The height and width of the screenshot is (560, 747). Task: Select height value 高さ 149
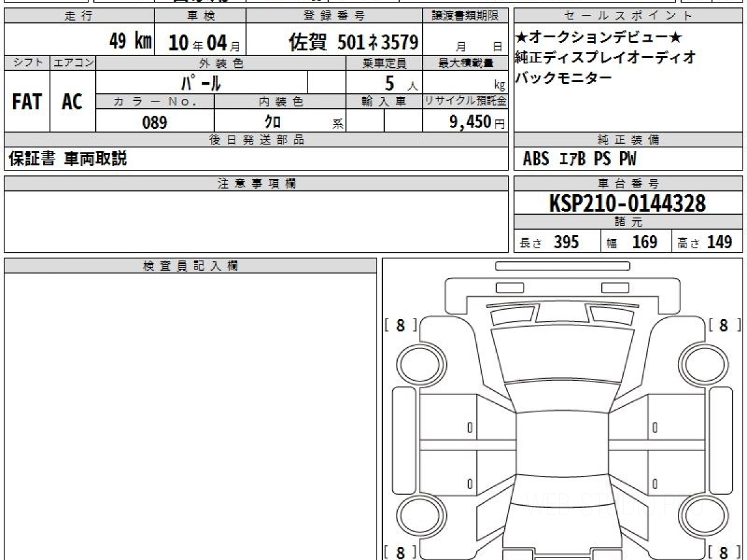click(x=705, y=242)
